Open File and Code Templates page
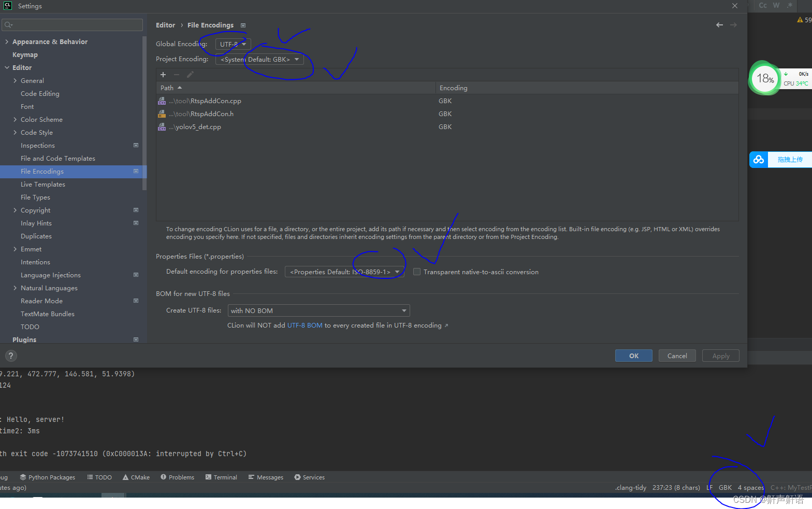812x509 pixels. tap(58, 158)
